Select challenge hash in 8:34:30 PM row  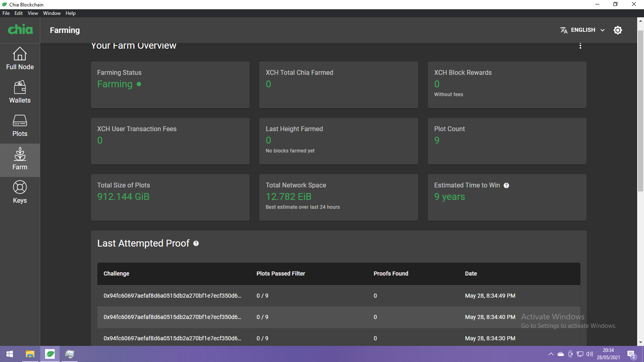pos(172,338)
